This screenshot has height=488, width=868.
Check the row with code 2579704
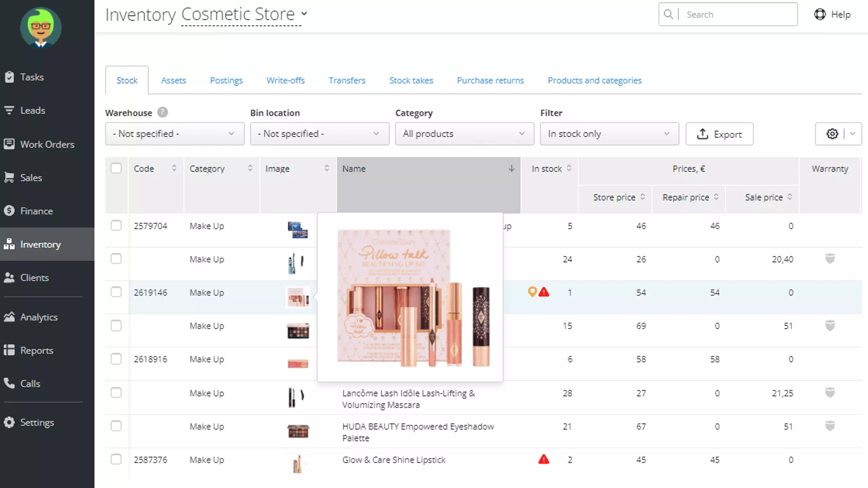[116, 225]
